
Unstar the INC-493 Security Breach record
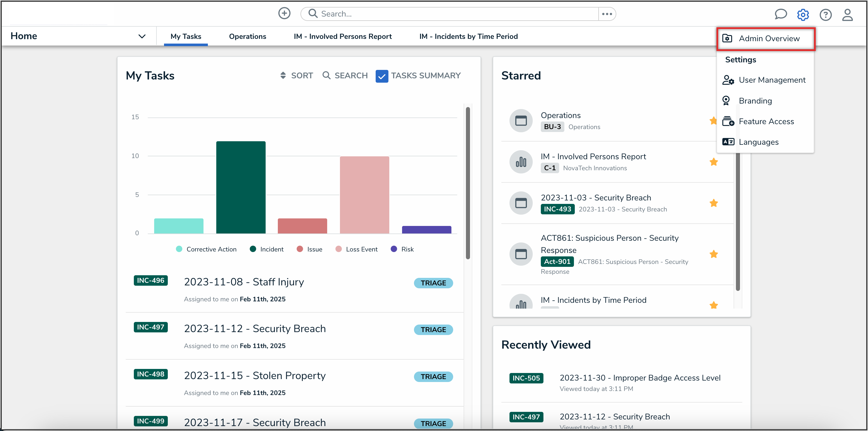tap(714, 203)
